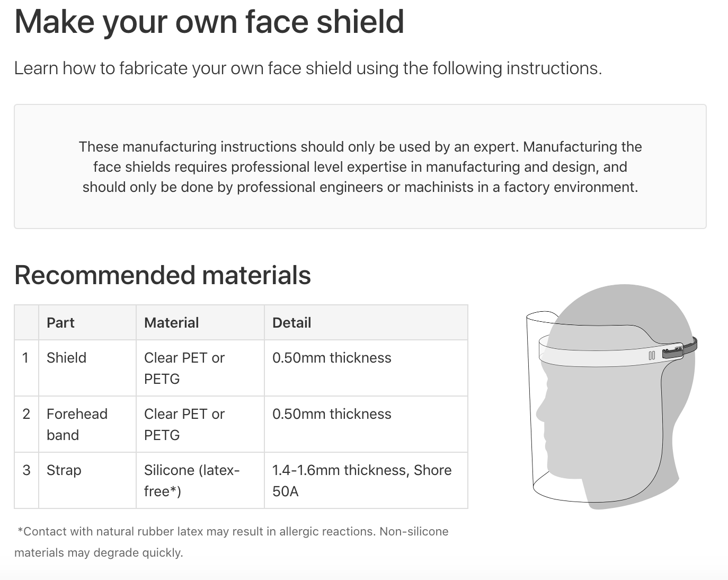Viewport: 728px width, 580px height.
Task: Click the "Silicone (latex-free*)" material cell
Action: [192, 480]
